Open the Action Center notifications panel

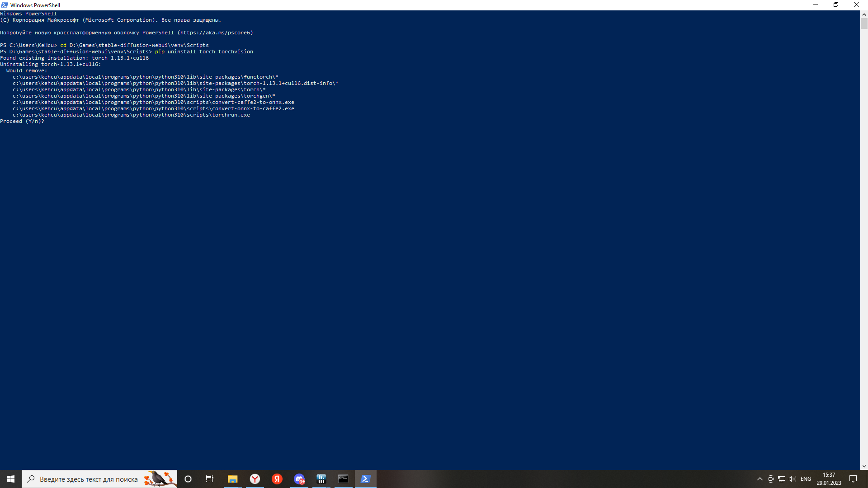853,479
